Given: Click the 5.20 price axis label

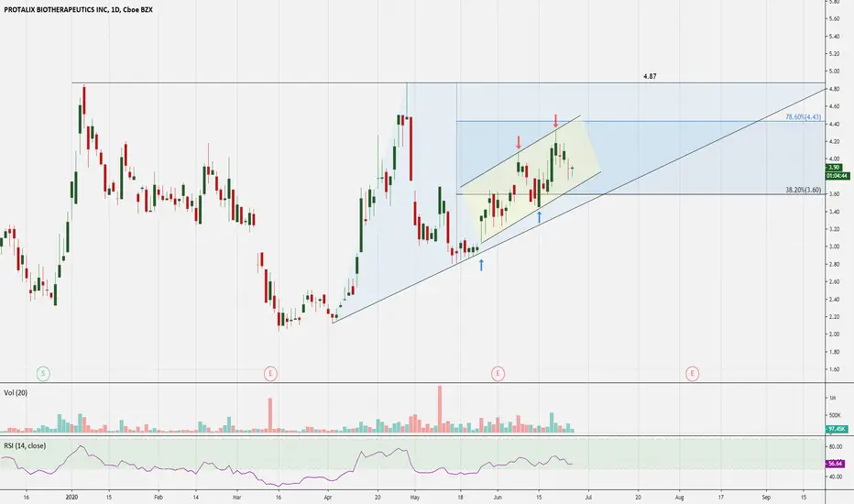Looking at the screenshot, I should (x=833, y=54).
